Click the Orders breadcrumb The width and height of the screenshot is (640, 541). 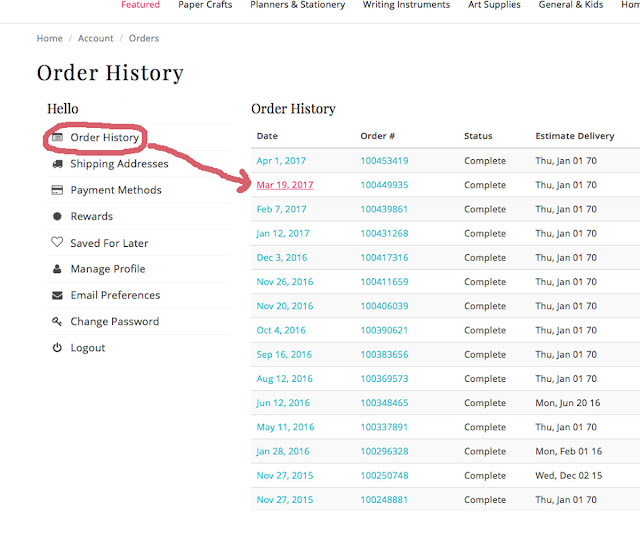(144, 38)
